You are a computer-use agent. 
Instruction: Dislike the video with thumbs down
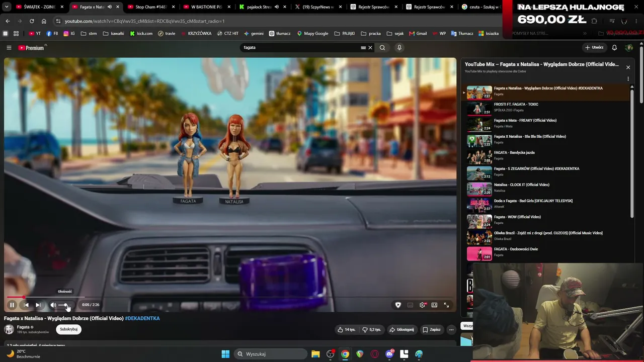point(372,329)
